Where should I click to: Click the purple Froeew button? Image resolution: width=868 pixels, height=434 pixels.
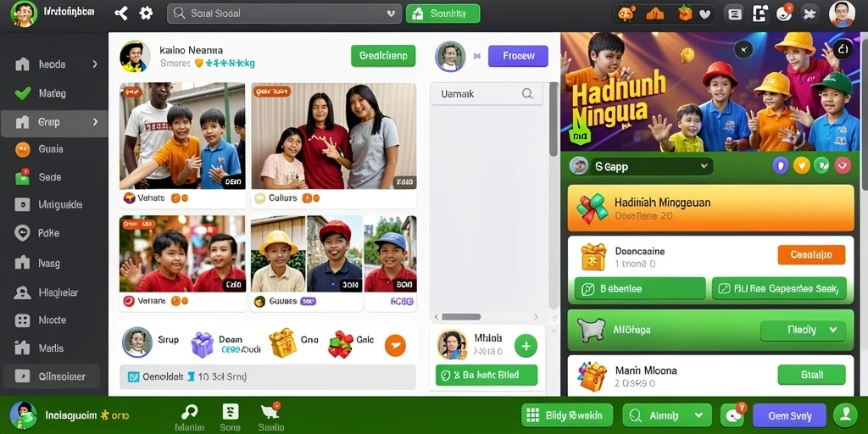pyautogui.click(x=518, y=56)
